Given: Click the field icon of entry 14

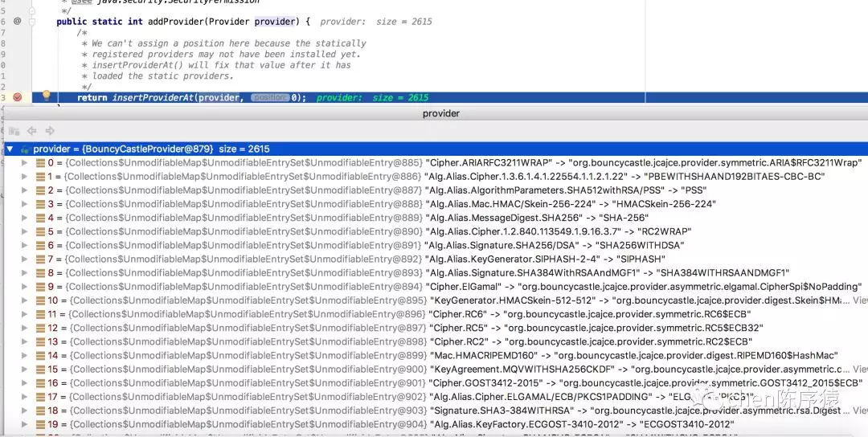Looking at the screenshot, I should click(x=40, y=356).
